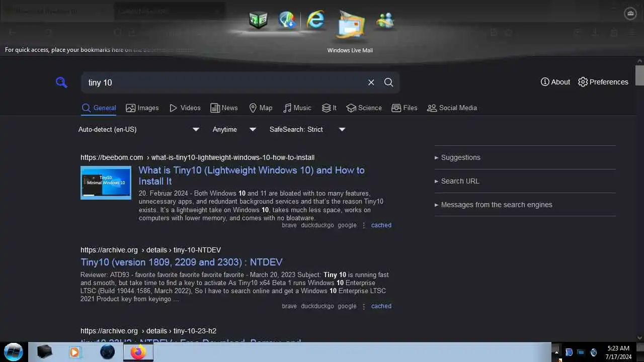Viewport: 644px width, 362px height.
Task: Clear the search query with the X
Action: coord(371,82)
